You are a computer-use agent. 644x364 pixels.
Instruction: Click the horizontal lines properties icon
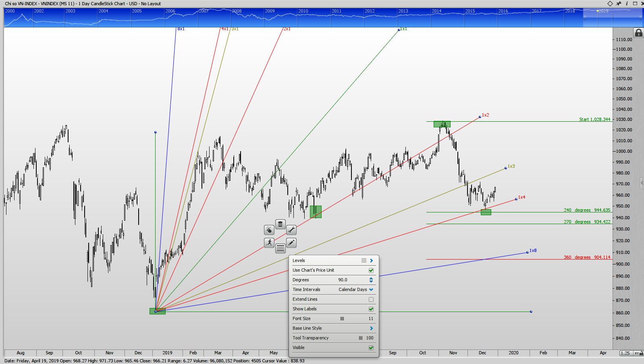click(280, 248)
